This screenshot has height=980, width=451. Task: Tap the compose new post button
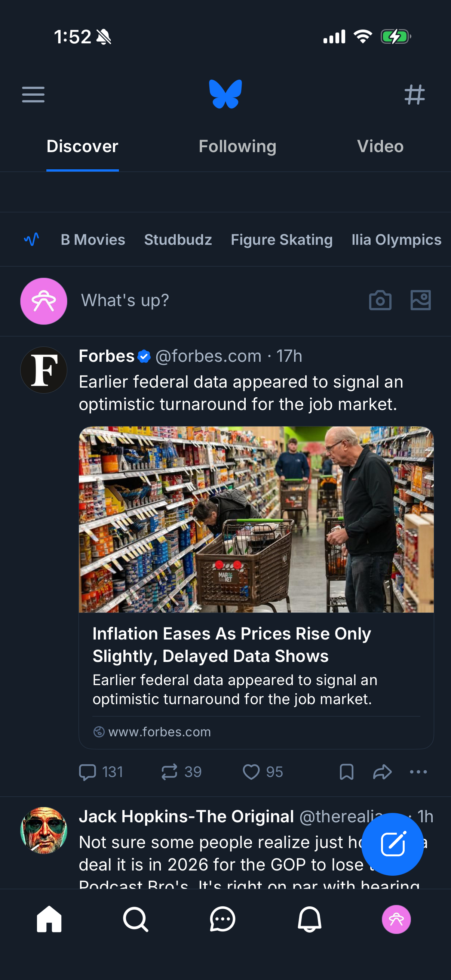coord(392,844)
